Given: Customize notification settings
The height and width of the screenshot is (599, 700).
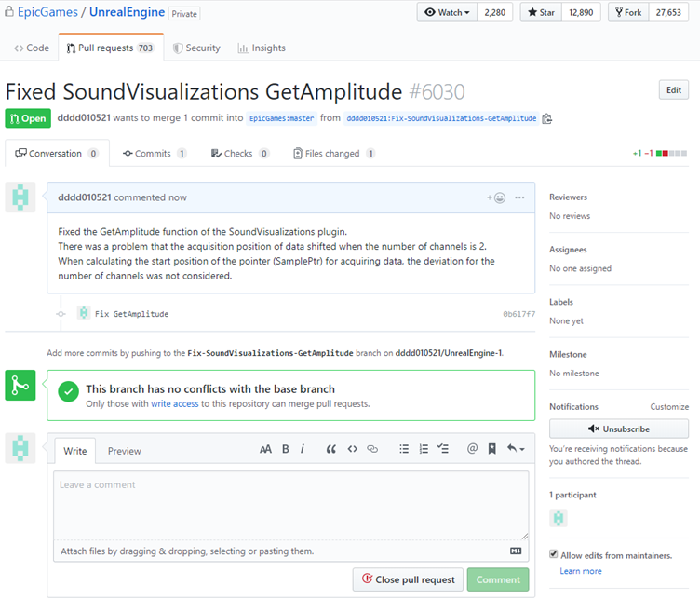Looking at the screenshot, I should pyautogui.click(x=669, y=407).
